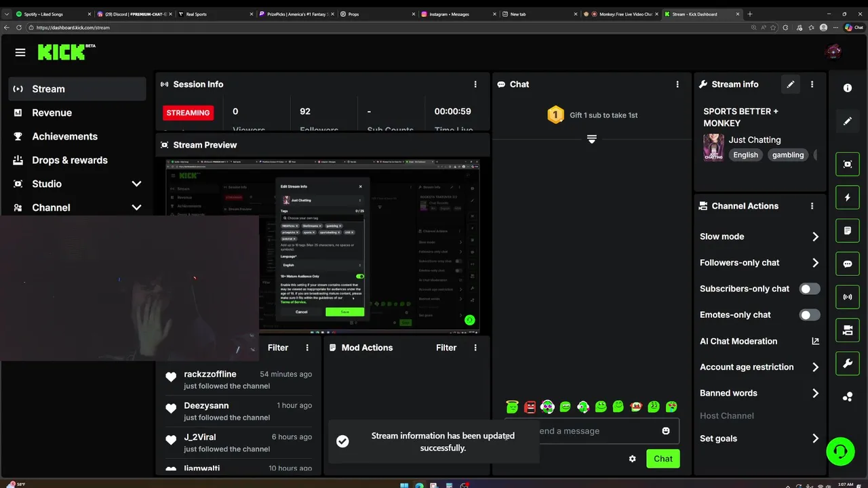The width and height of the screenshot is (868, 488).
Task: Open Windows Start button on taskbar
Action: click(405, 485)
